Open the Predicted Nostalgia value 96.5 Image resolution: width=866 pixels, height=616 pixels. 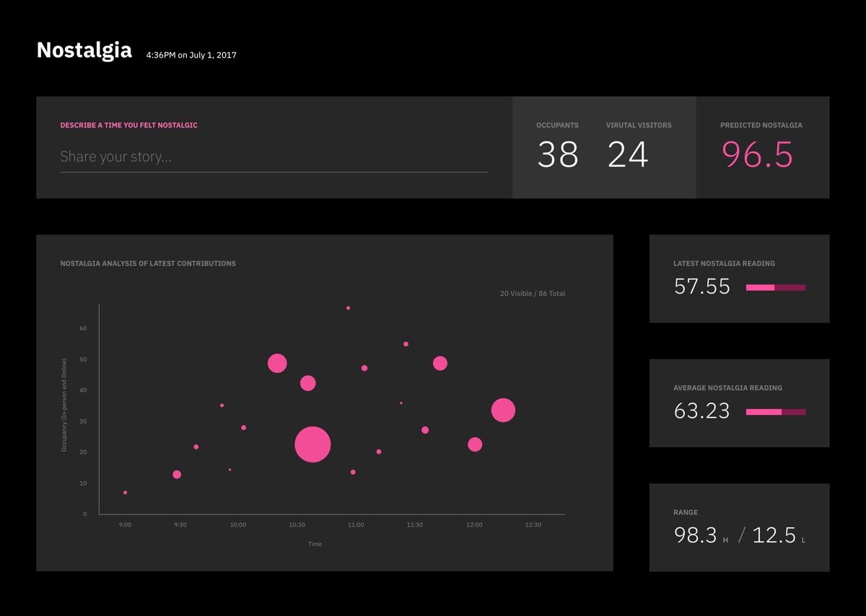pos(757,154)
